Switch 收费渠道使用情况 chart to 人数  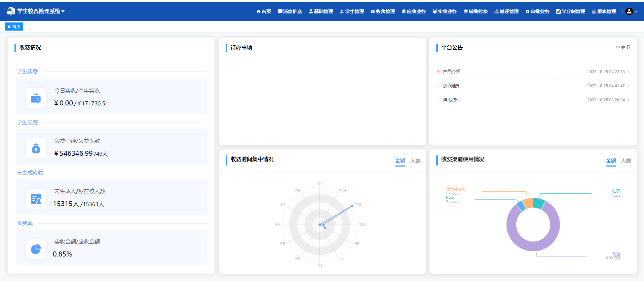pos(626,161)
